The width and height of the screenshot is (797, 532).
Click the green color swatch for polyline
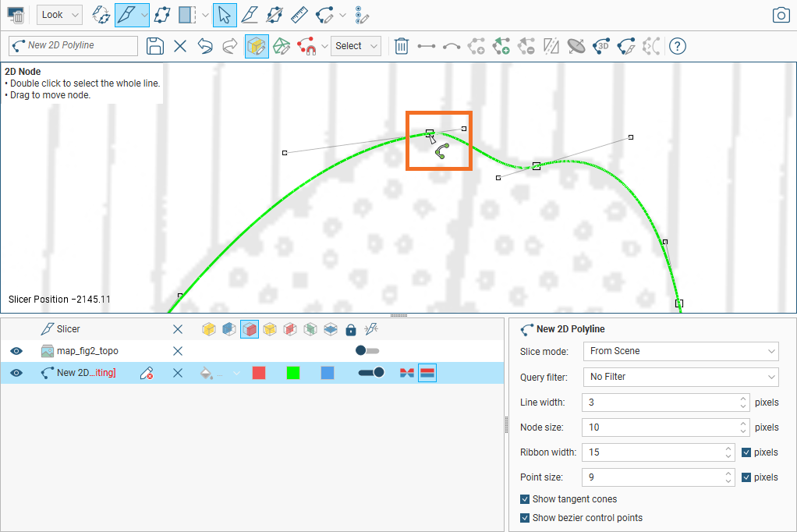point(293,373)
